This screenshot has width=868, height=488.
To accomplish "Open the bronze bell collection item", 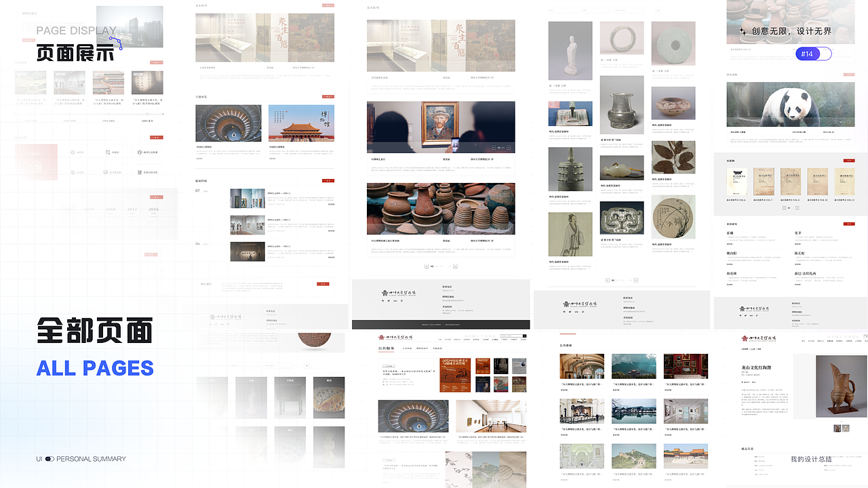I will click(570, 169).
